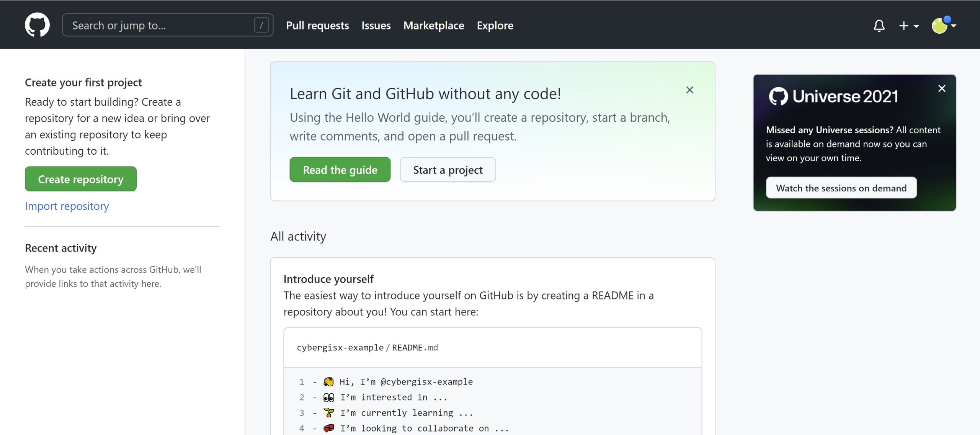Viewport: 980px width, 435px height.
Task: Open the Import repository link
Action: [x=67, y=206]
